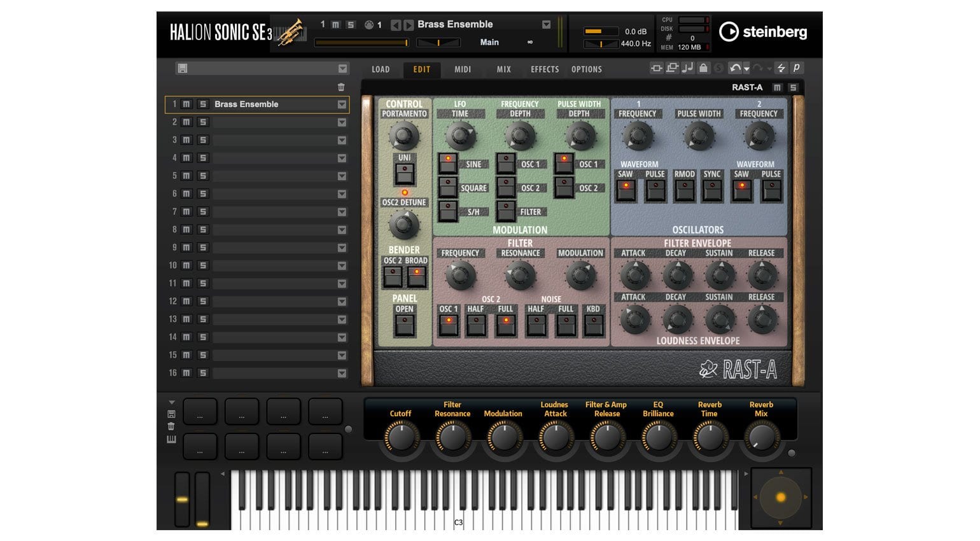Toggle the filter KBD switch
The width and height of the screenshot is (980, 541).
click(594, 325)
